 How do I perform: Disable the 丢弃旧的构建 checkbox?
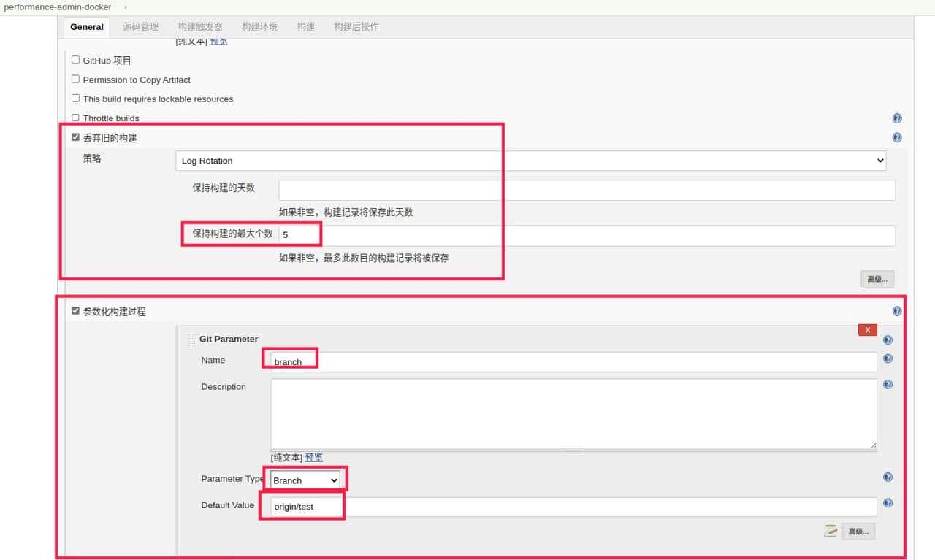tap(75, 137)
